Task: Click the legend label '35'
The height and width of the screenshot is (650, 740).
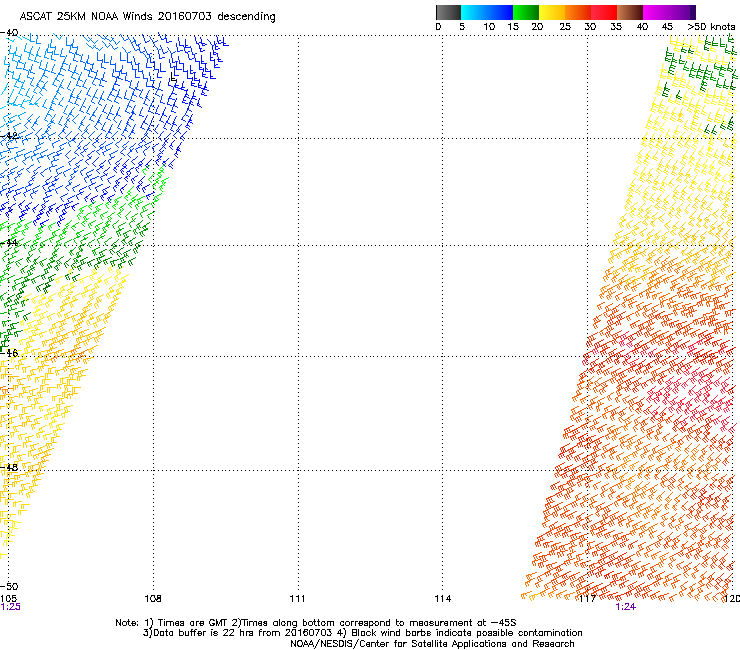Action: [616, 27]
